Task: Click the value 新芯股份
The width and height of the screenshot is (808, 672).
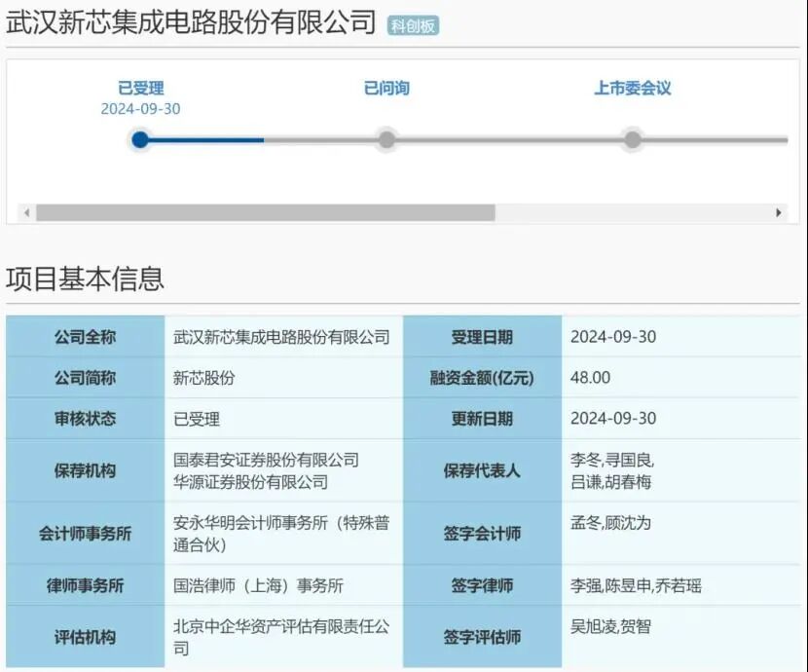Action: pos(204,378)
